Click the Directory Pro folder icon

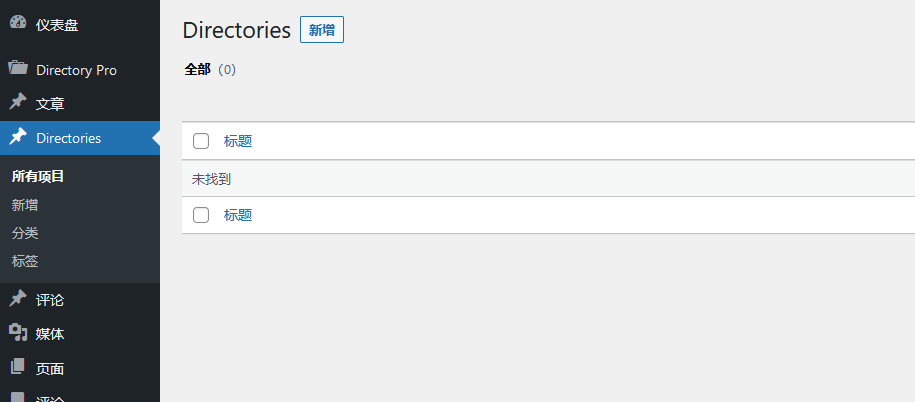click(x=18, y=69)
